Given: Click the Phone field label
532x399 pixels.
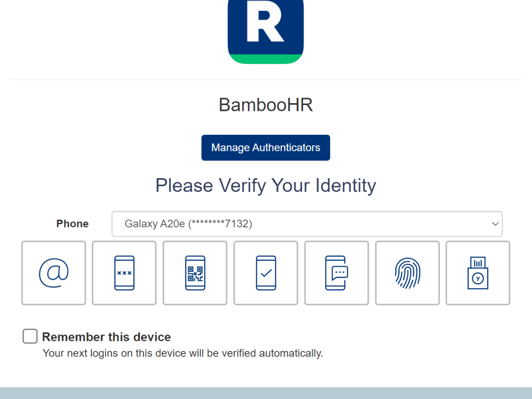Looking at the screenshot, I should [72, 224].
